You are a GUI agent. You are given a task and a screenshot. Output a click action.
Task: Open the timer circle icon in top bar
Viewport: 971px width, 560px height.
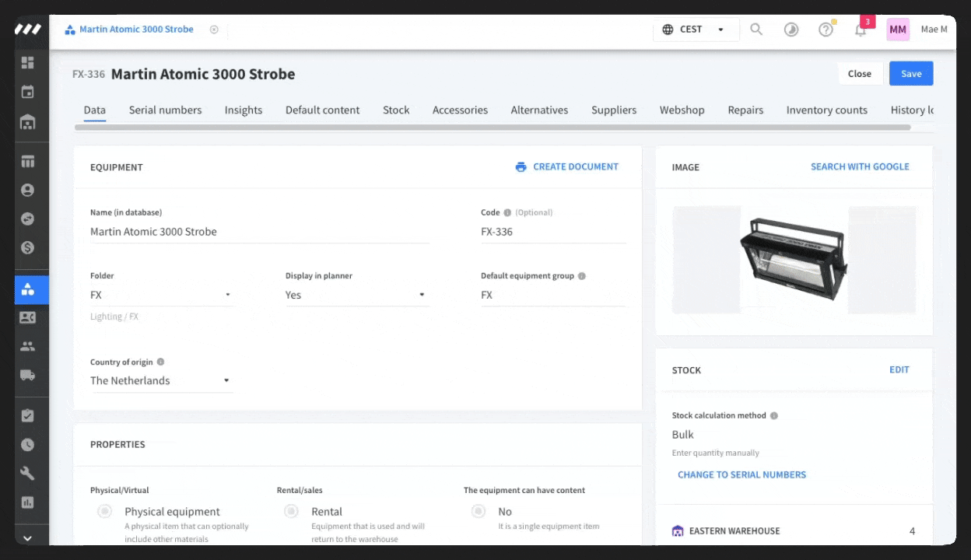pyautogui.click(x=791, y=30)
